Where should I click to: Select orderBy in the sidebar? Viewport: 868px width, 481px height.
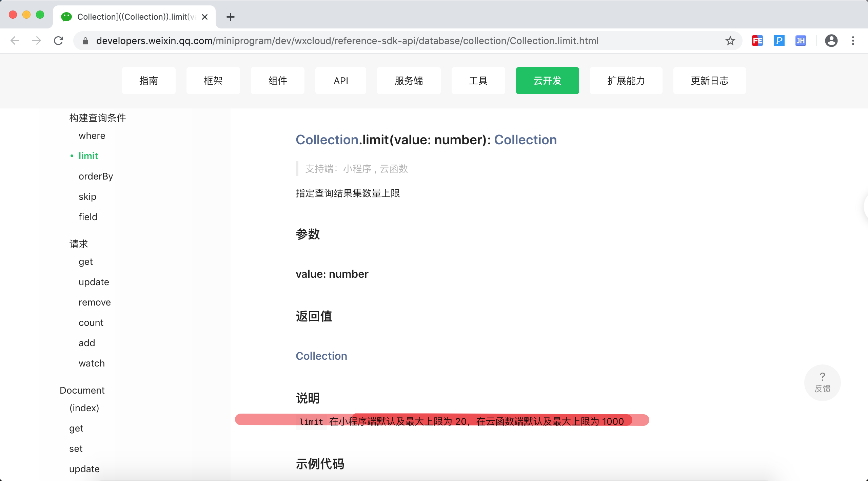tap(96, 176)
